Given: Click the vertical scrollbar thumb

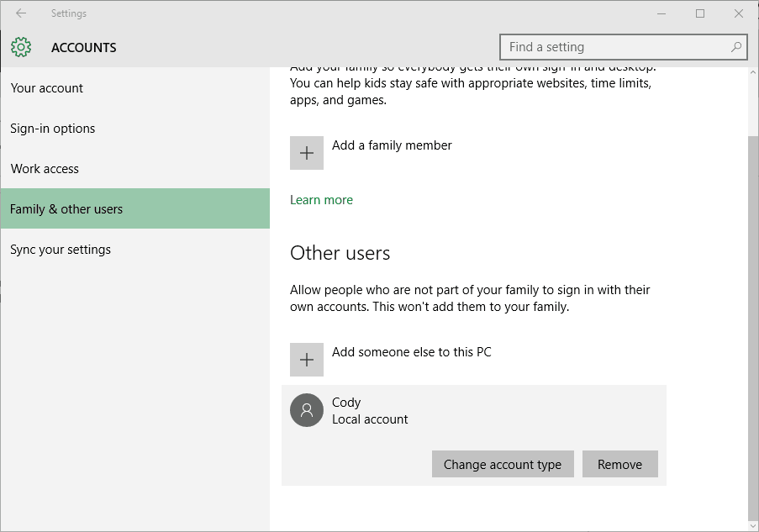Looking at the screenshot, I should tap(752, 328).
